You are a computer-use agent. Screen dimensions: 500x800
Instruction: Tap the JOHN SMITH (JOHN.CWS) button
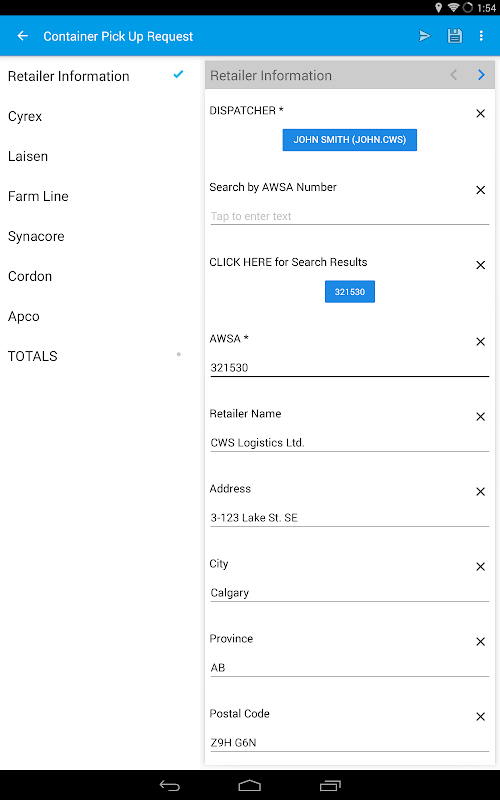coord(349,140)
